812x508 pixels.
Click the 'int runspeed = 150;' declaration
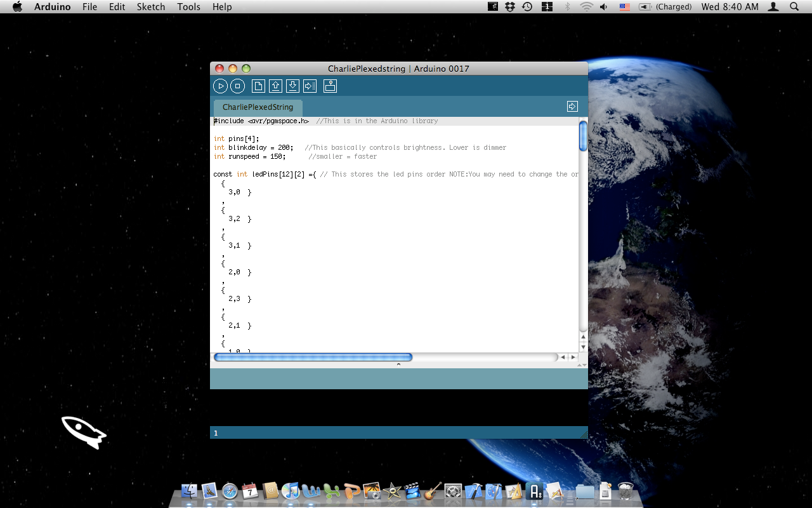coord(250,156)
